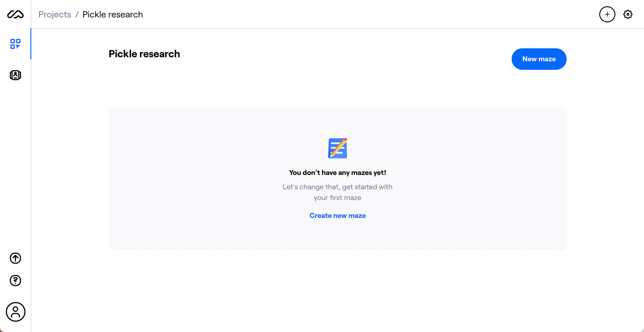Go back to Projects via breadcrumb
Viewport: 644px width, 332px height.
(55, 14)
